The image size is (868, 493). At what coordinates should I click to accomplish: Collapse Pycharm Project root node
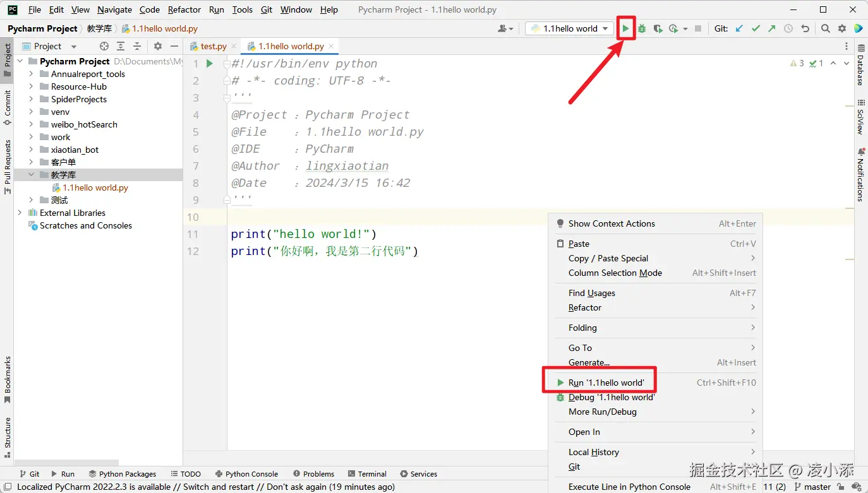[x=20, y=61]
